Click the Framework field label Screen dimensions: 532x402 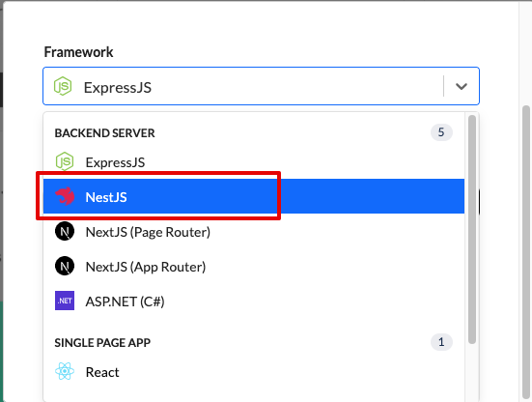point(79,52)
